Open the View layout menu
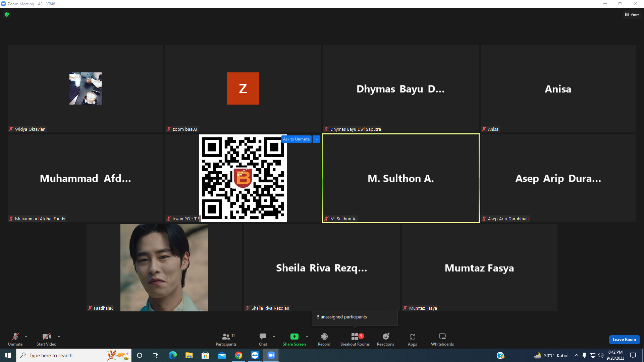This screenshot has height=362, width=644. tap(632, 14)
